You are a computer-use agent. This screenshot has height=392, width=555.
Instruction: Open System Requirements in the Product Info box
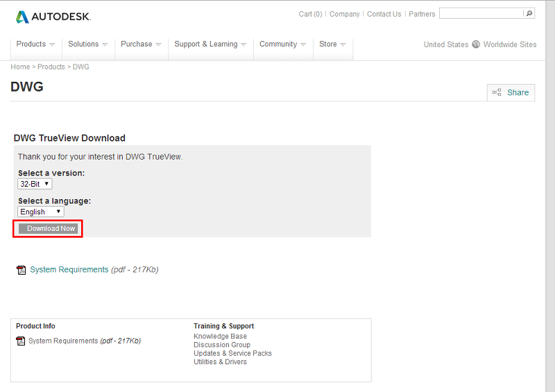click(63, 341)
